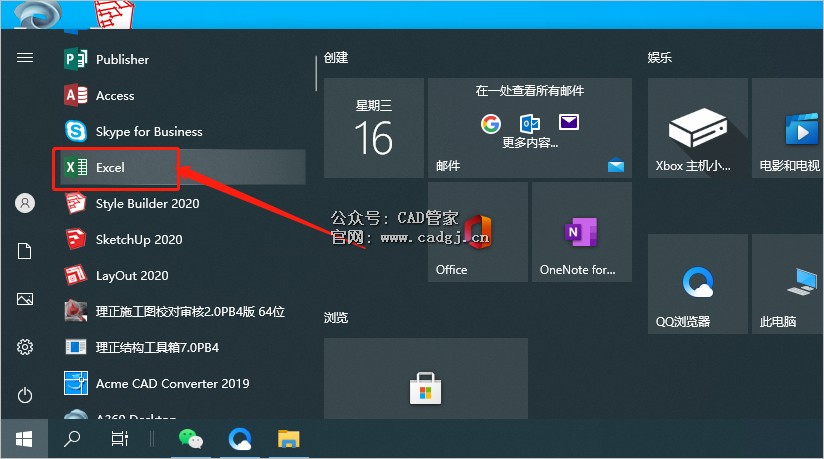Viewport: 824px width, 459px height.
Task: Open File Explorer from the taskbar
Action: click(x=289, y=438)
